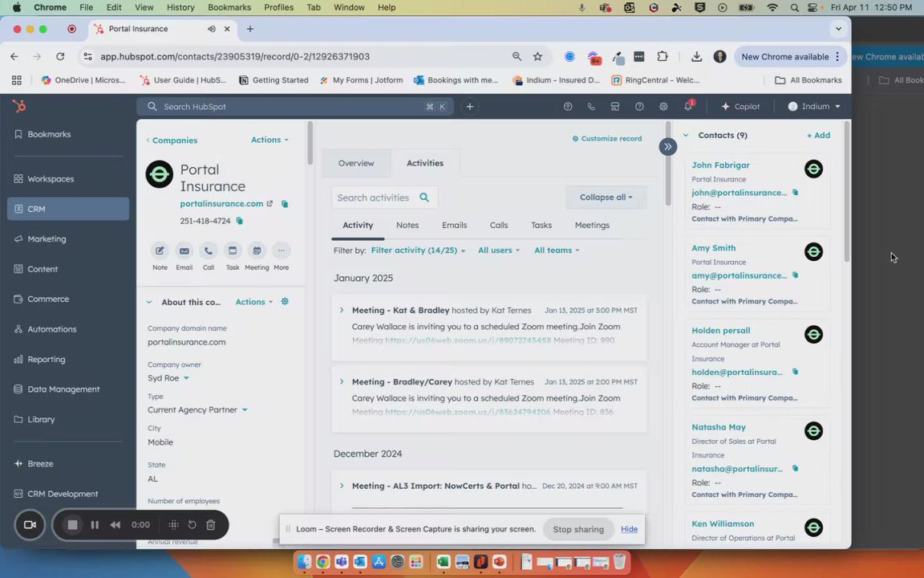Copy John Fabrigar's email address
Image resolution: width=924 pixels, height=578 pixels.
(795, 193)
